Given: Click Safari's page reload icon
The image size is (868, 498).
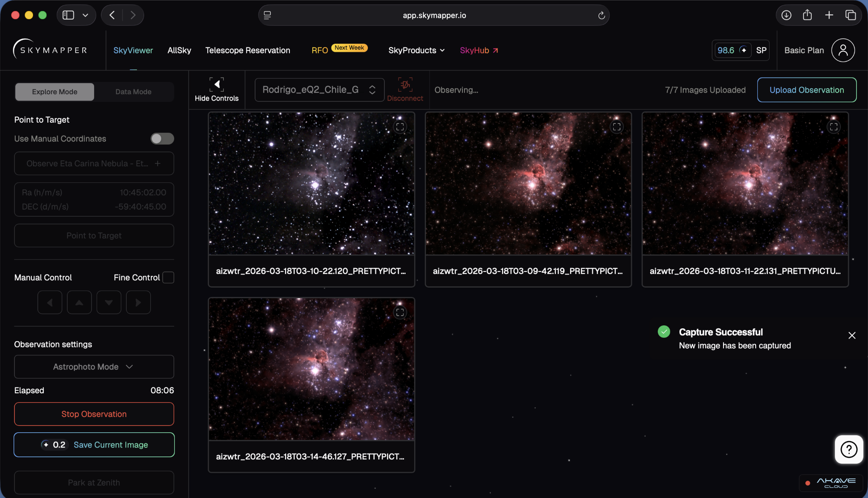Looking at the screenshot, I should [x=601, y=16].
